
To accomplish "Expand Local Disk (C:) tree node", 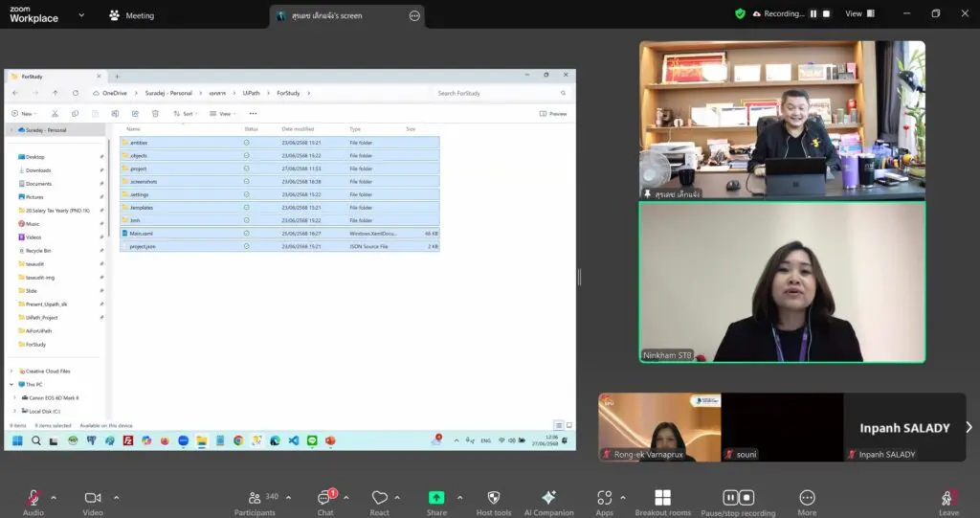I will 15,411.
